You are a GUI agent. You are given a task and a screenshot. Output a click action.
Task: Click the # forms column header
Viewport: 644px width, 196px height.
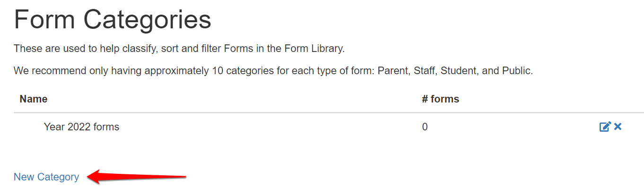pos(440,99)
